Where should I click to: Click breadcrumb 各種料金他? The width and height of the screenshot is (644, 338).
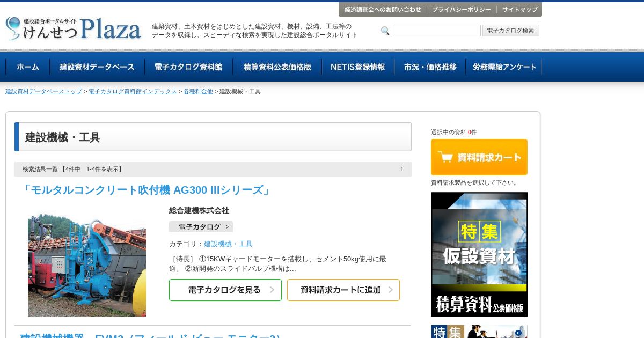[x=198, y=92]
